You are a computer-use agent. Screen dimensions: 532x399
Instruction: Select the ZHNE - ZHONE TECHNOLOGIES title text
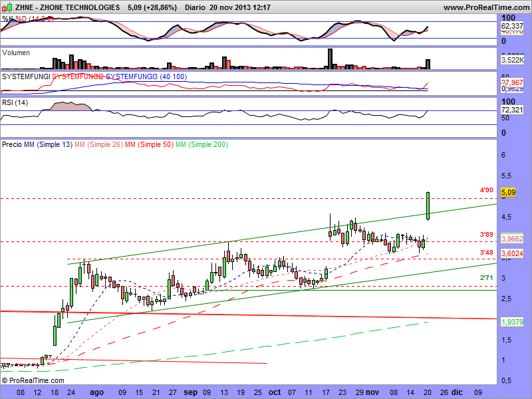coord(67,7)
